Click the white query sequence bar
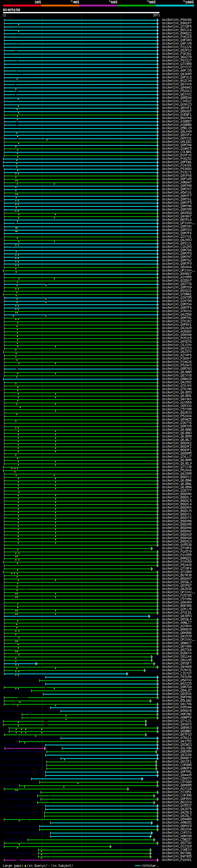The height and width of the screenshot is (868, 197). (x=81, y=12)
